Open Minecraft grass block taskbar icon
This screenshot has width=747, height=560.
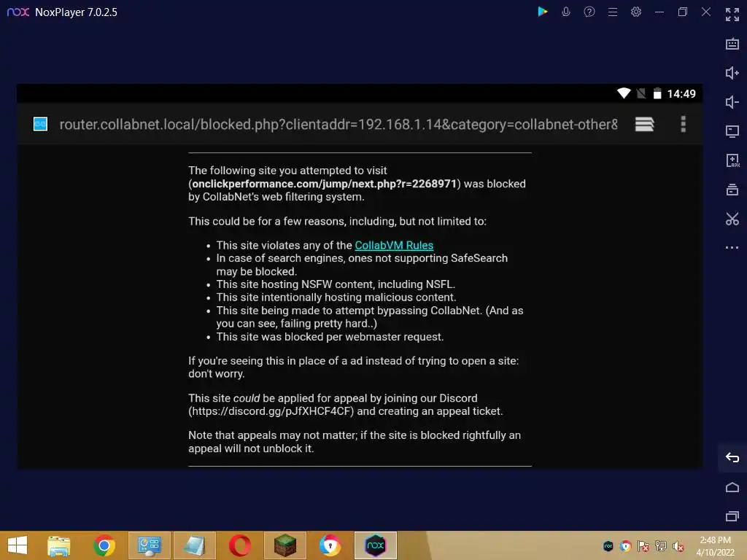click(x=285, y=545)
